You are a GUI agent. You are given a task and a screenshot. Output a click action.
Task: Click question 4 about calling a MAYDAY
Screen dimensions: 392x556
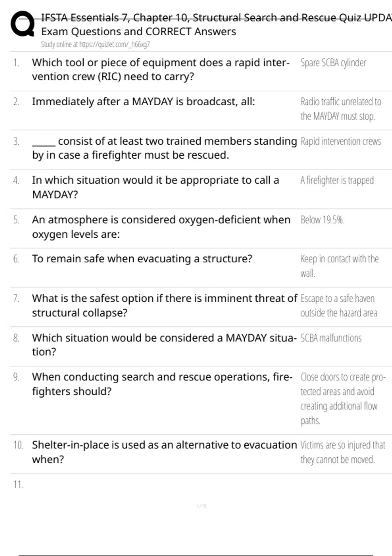(155, 187)
